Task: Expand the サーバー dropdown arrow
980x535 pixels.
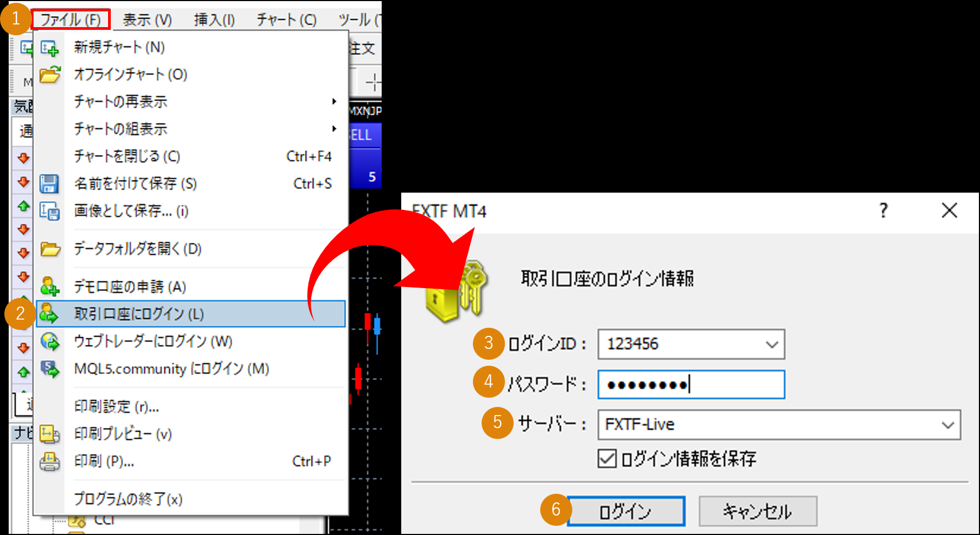Action: (948, 425)
